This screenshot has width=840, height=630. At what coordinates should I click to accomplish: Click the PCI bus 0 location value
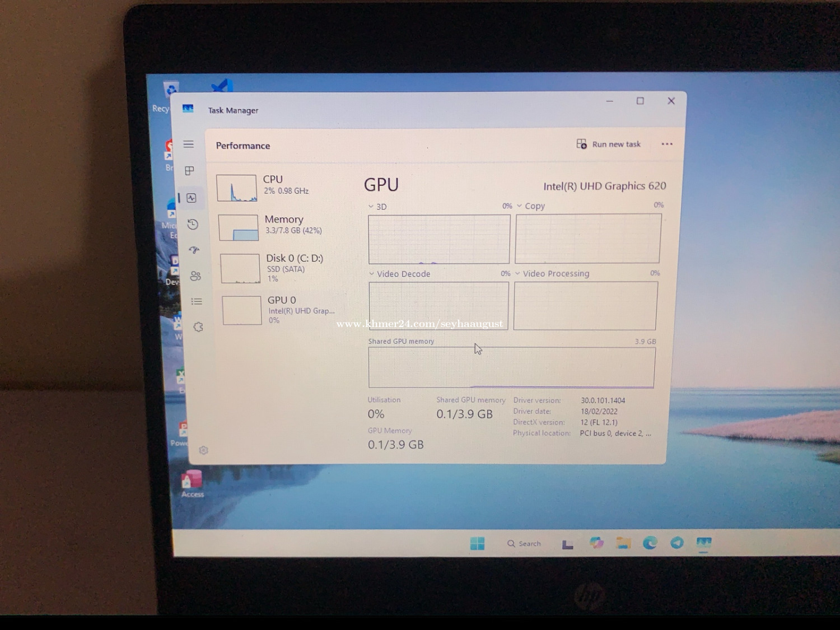click(x=615, y=433)
